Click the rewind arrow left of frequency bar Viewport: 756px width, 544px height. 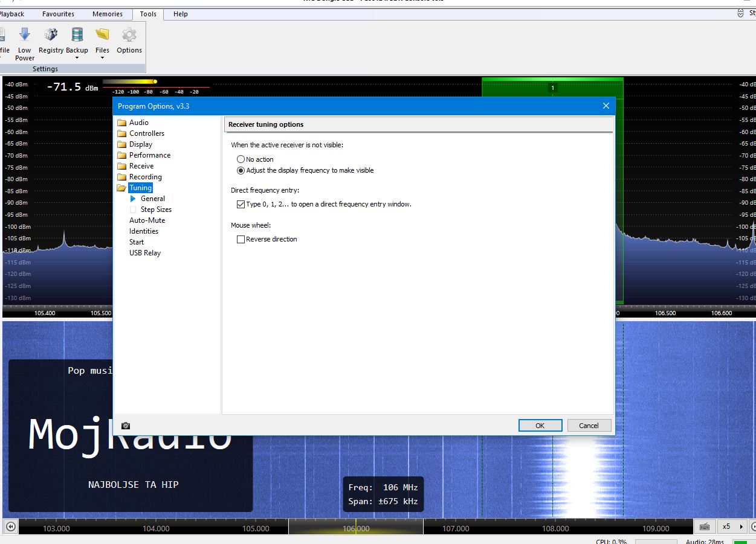click(10, 526)
